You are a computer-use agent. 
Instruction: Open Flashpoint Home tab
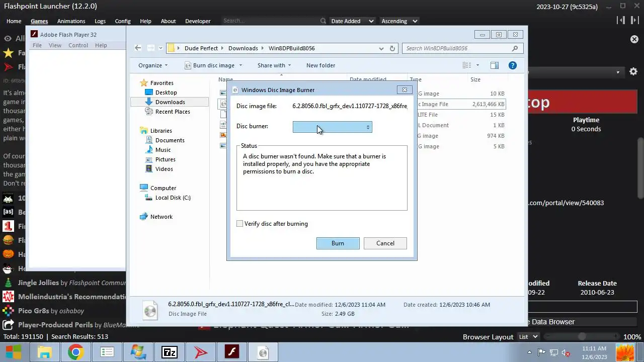tap(14, 21)
